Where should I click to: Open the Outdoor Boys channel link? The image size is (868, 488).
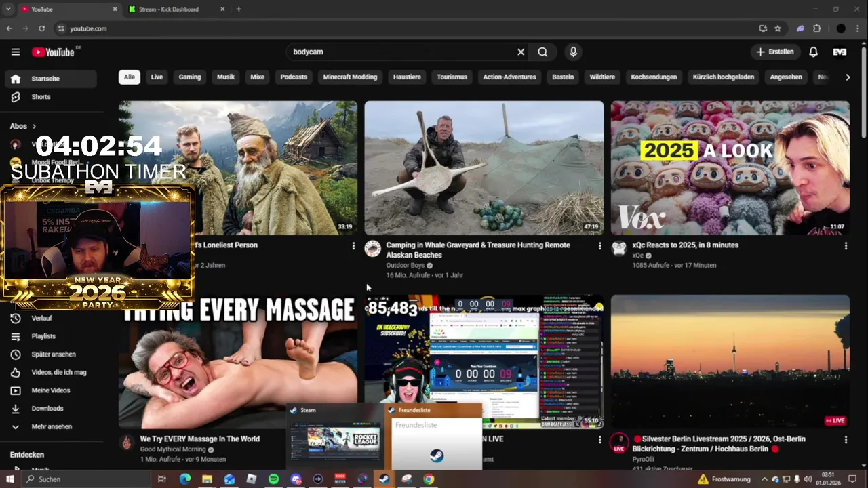coord(406,266)
